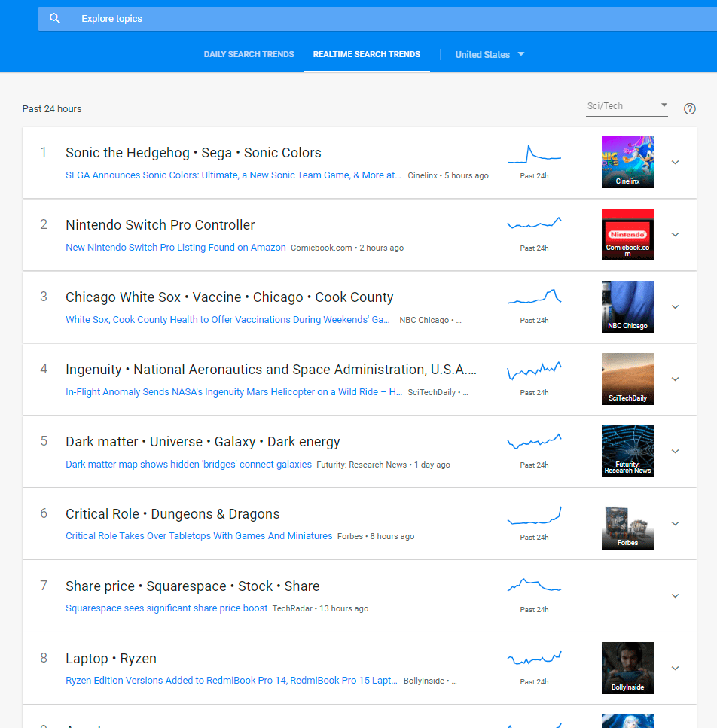The width and height of the screenshot is (717, 728).
Task: Click the BollyInside thumbnail
Action: [627, 668]
